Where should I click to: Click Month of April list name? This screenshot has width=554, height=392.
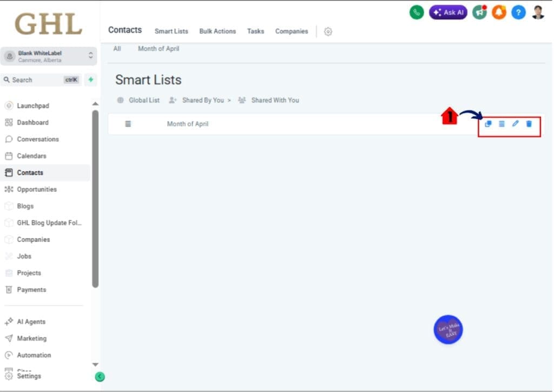tap(188, 124)
